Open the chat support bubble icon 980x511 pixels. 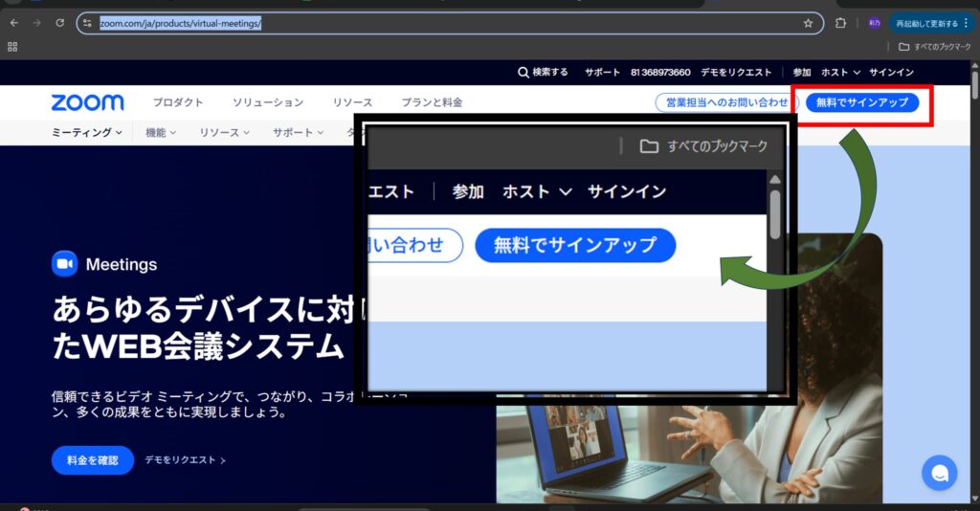[939, 473]
